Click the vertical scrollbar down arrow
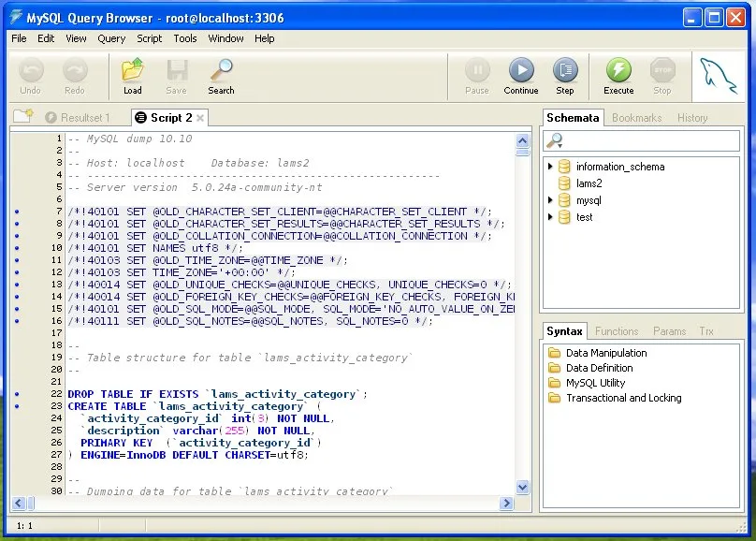This screenshot has height=541, width=756. point(522,487)
